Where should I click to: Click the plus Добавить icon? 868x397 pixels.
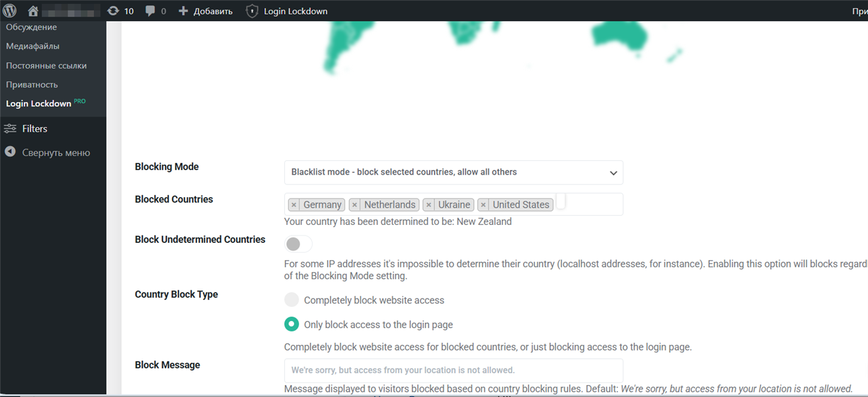[x=184, y=11]
